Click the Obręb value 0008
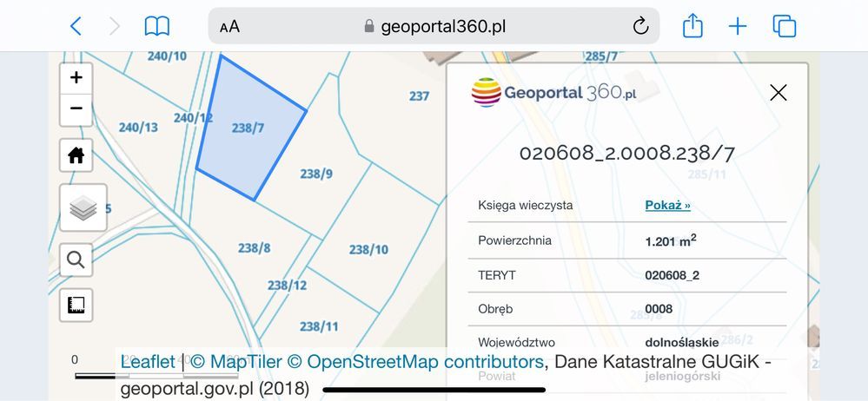Screen dimensions: 868x401 coord(659,309)
